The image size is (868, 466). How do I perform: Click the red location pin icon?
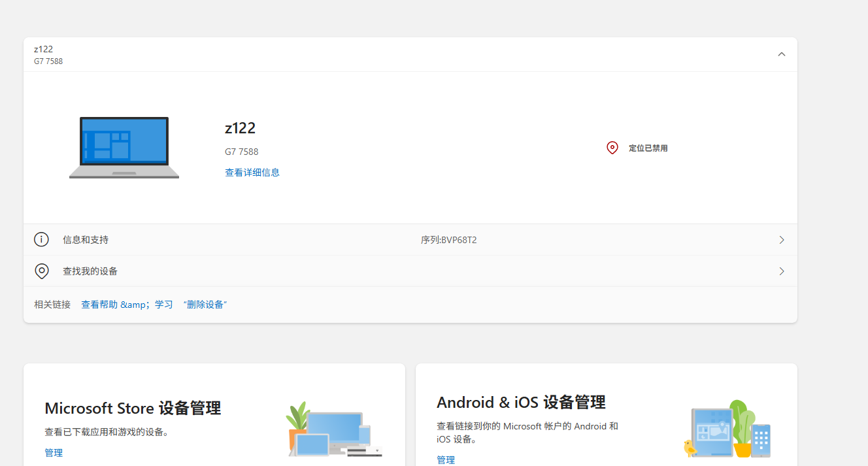[x=612, y=148]
